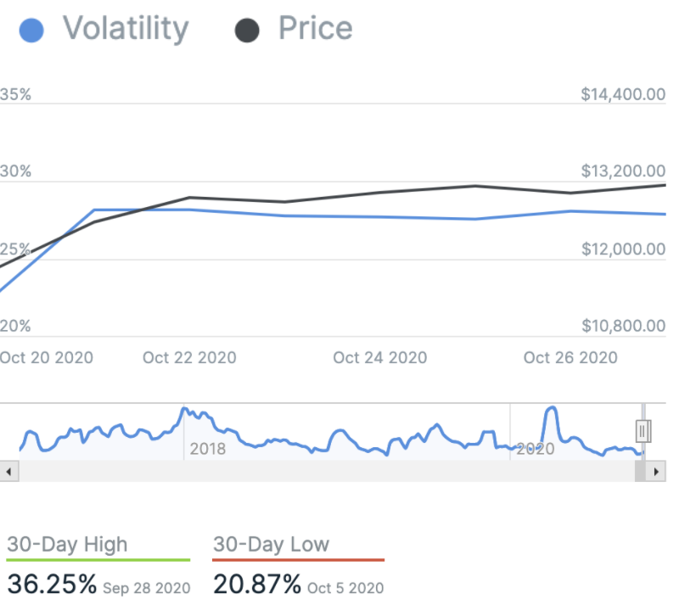
Task: Click the Oct 24 2020 axis label
Action: (379, 357)
